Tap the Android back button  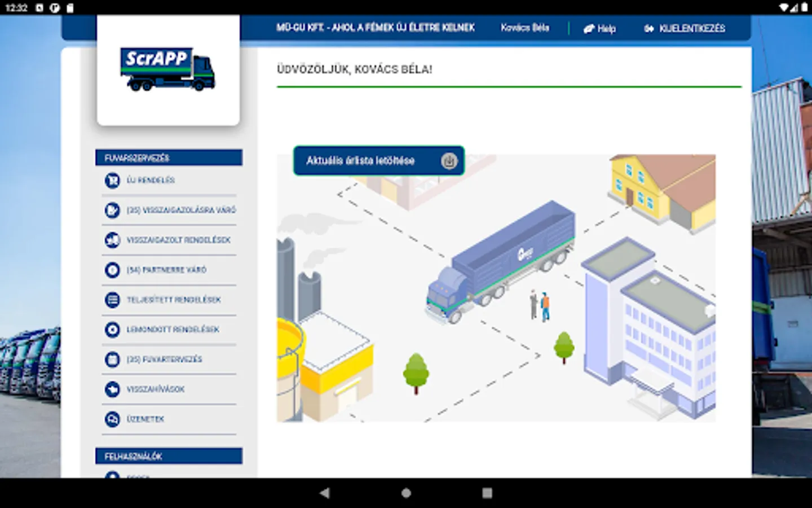tap(324, 493)
